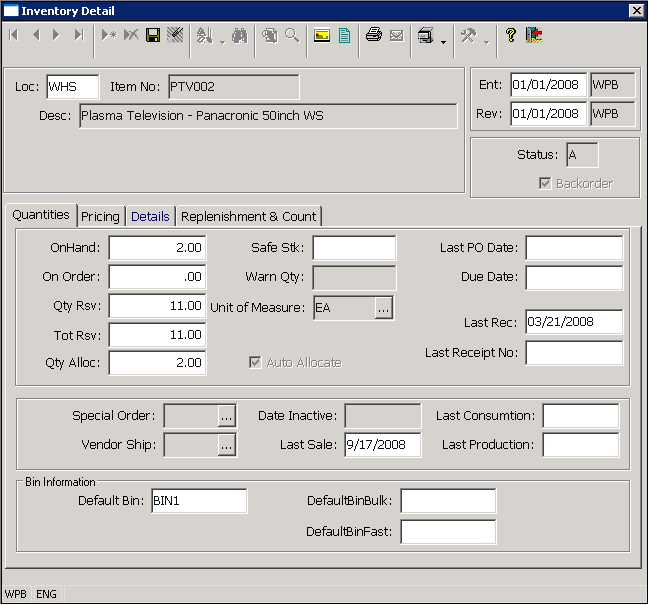The width and height of the screenshot is (649, 605).
Task: Open the Special Order lookup button
Action: [x=227, y=416]
